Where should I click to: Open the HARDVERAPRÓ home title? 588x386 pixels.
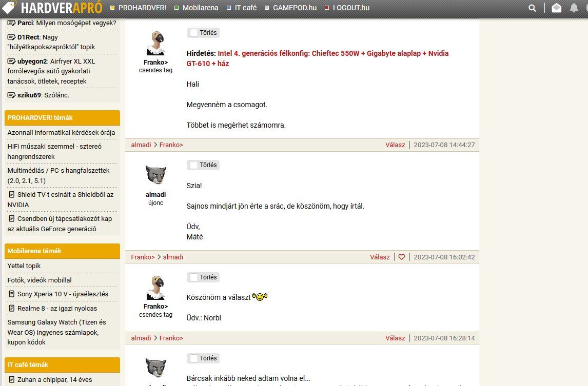click(62, 8)
